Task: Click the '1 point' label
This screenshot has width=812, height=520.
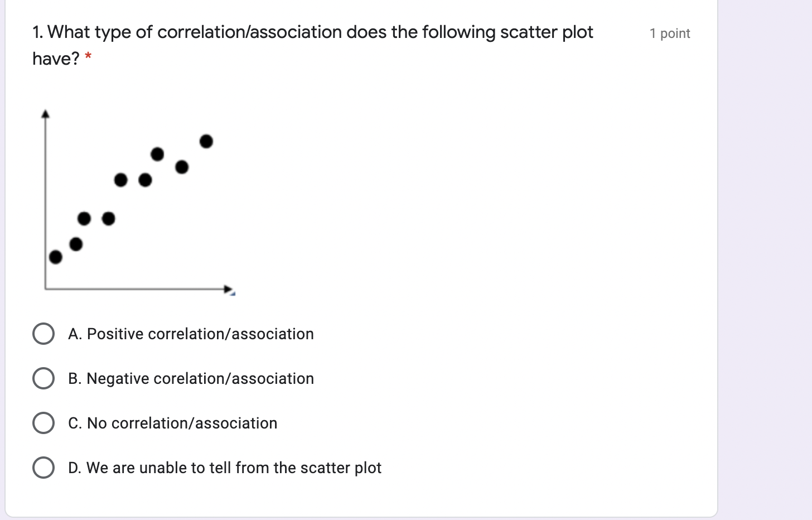Action: click(x=669, y=33)
